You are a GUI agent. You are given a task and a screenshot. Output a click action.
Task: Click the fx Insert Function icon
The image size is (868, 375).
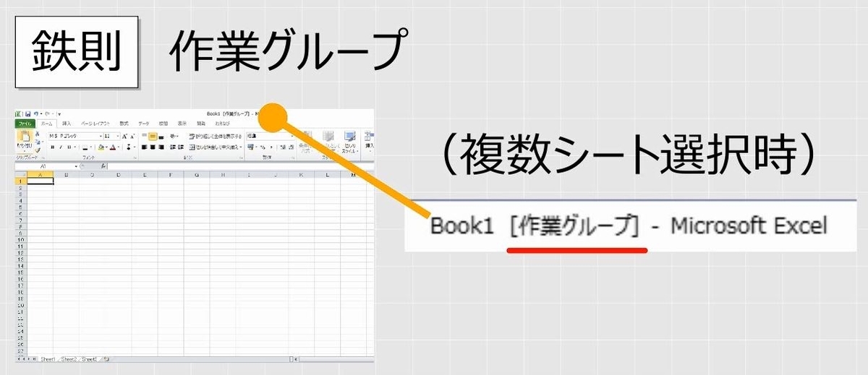coord(103,166)
